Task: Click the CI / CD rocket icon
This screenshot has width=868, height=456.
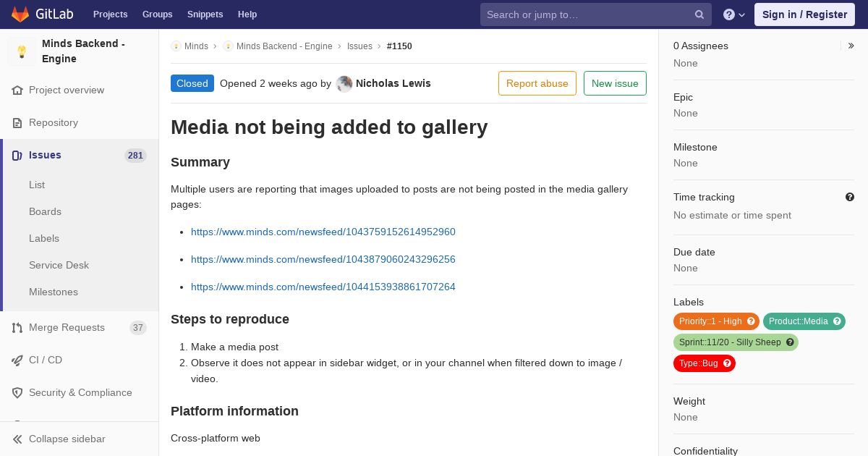Action: [17, 360]
